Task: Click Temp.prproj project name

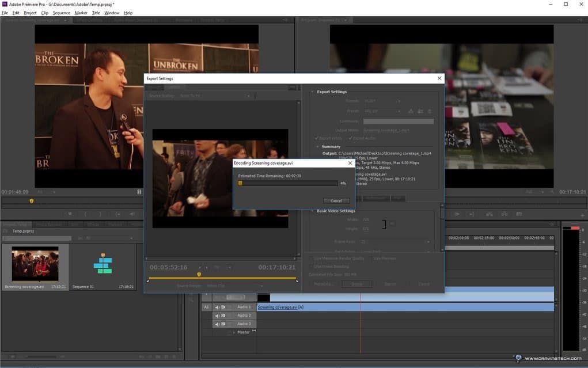Action: click(23, 231)
